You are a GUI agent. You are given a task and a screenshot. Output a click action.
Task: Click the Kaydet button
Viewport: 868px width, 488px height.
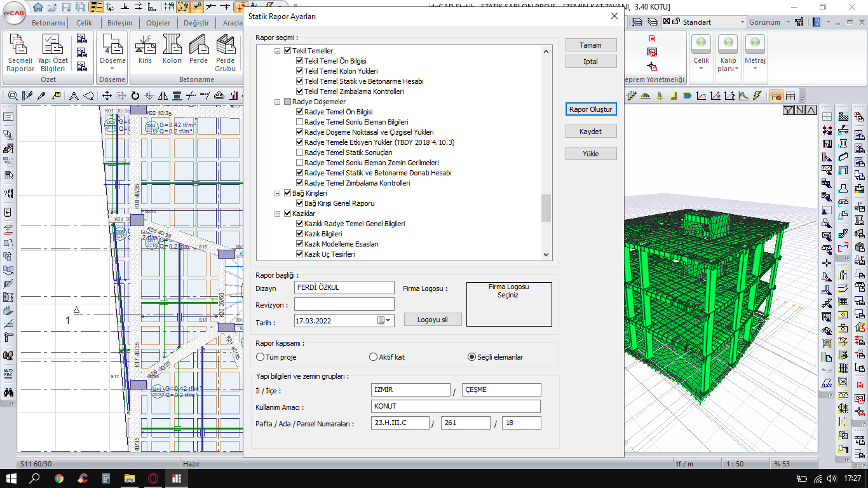[591, 132]
